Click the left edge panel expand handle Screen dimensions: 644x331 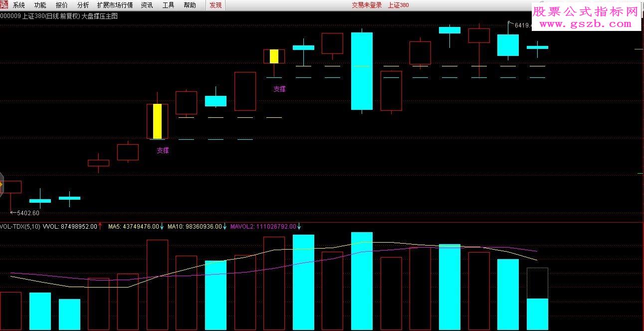[x=1, y=186]
